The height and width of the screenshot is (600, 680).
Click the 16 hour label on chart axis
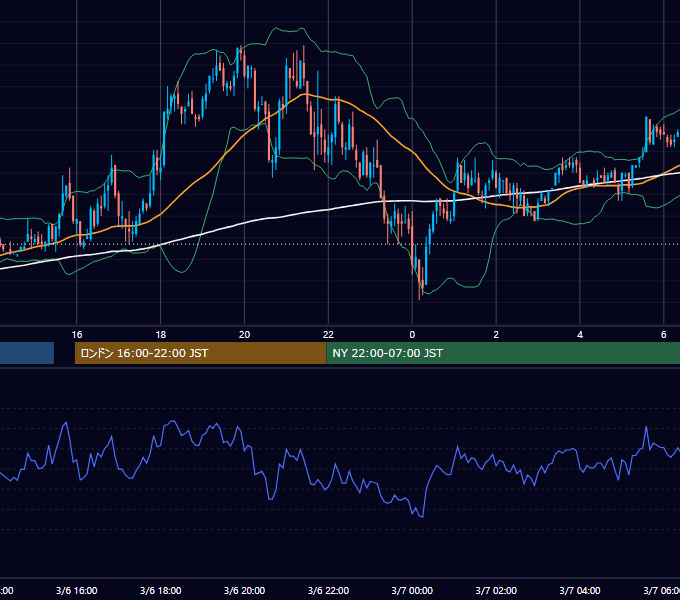pyautogui.click(x=77, y=335)
